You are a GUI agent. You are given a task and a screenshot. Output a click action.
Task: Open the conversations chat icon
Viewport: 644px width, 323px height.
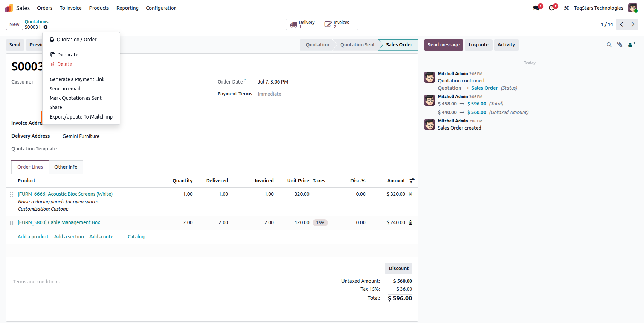click(x=537, y=8)
